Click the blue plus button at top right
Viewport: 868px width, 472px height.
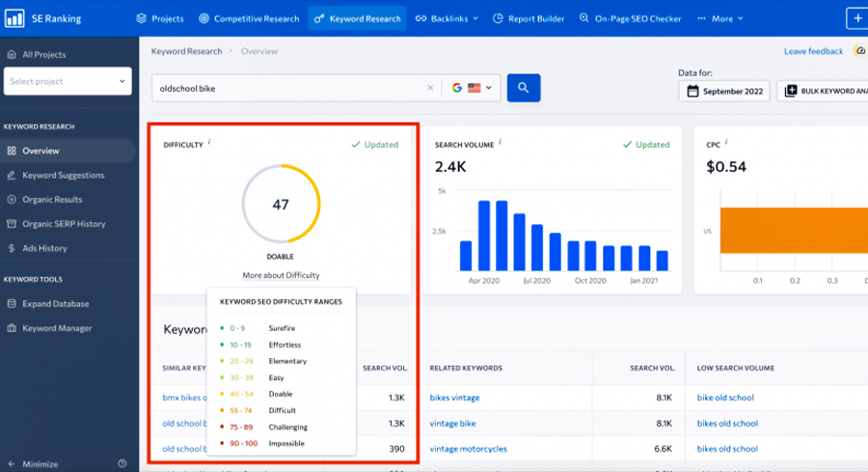[856, 18]
